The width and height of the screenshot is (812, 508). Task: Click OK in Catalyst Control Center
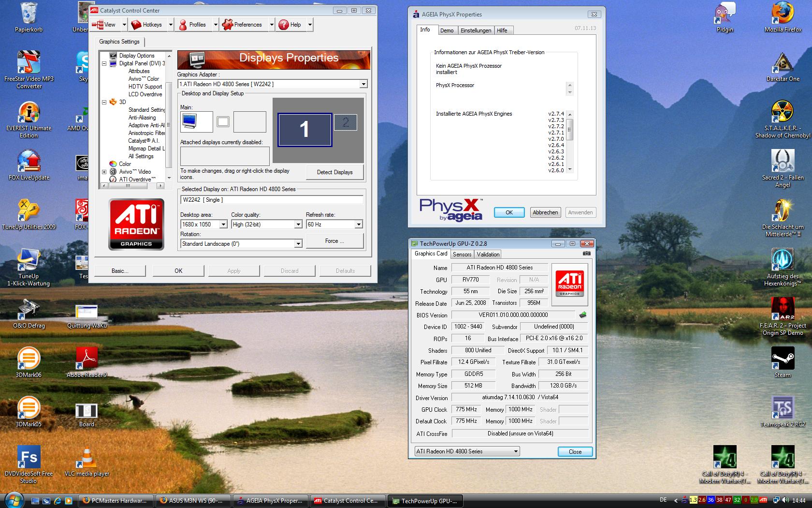[178, 271]
